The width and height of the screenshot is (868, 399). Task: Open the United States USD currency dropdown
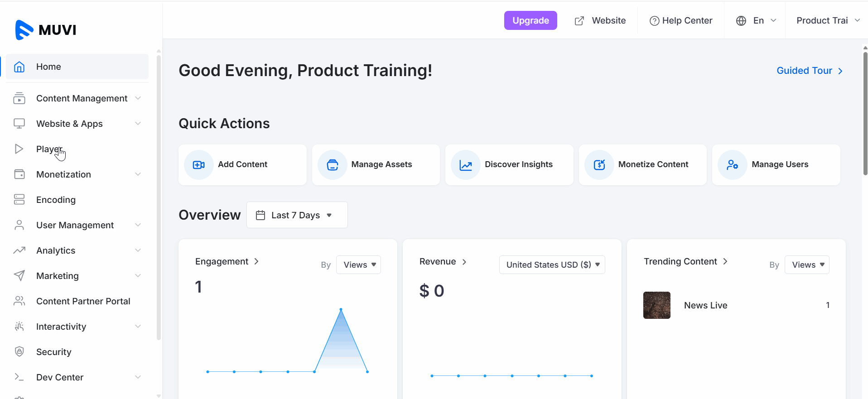coord(552,265)
